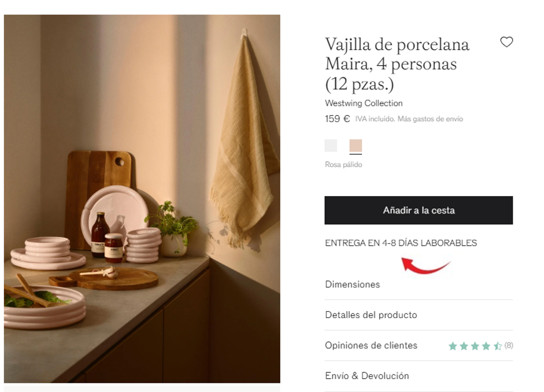Viewport: 544px width, 392px height.
Task: Click the delivery notice Entrega en 4-8 días laborables
Action: 401,243
